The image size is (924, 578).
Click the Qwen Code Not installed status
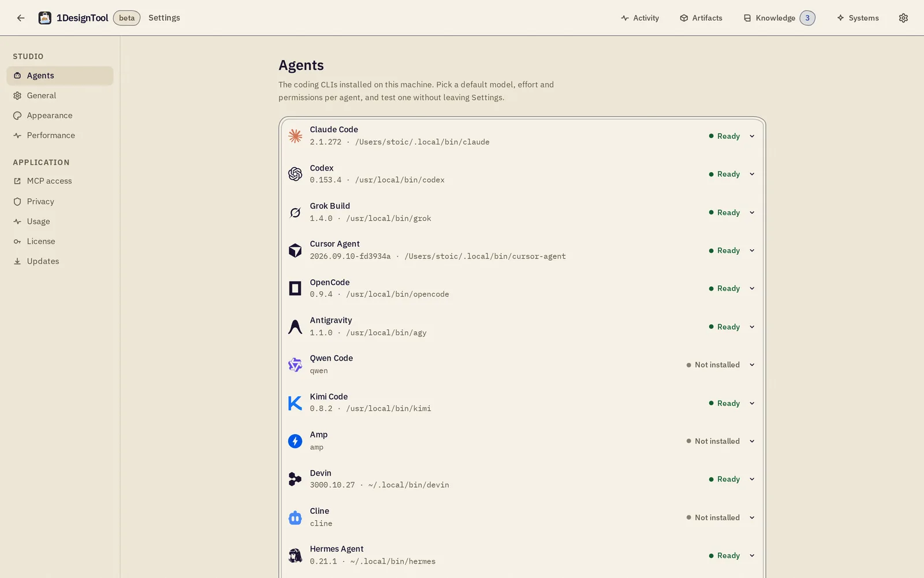[713, 365]
